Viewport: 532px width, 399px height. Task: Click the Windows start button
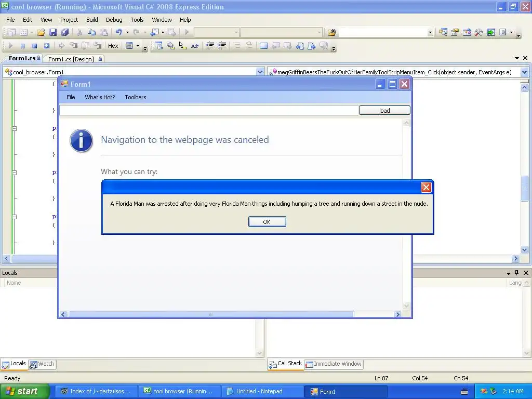click(24, 391)
